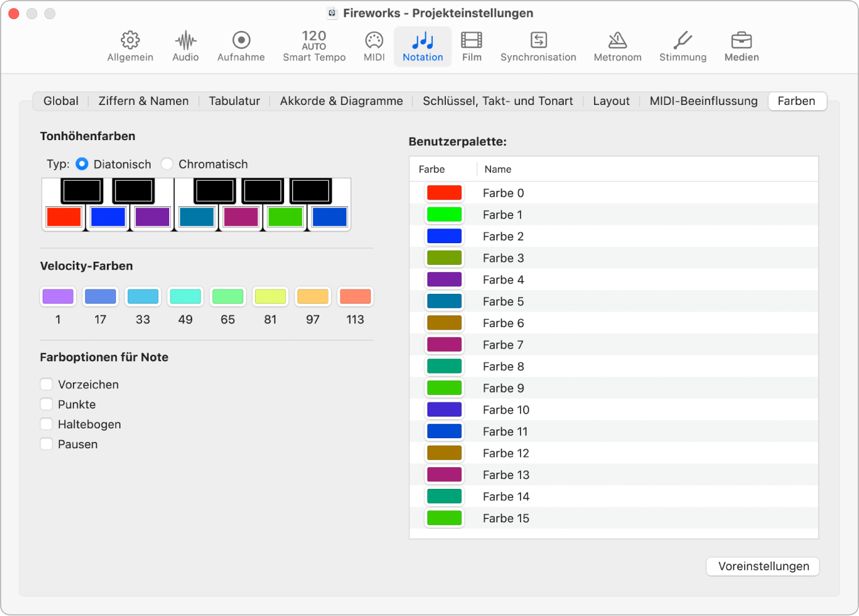Select the Farbe 10 name cell

click(506, 410)
